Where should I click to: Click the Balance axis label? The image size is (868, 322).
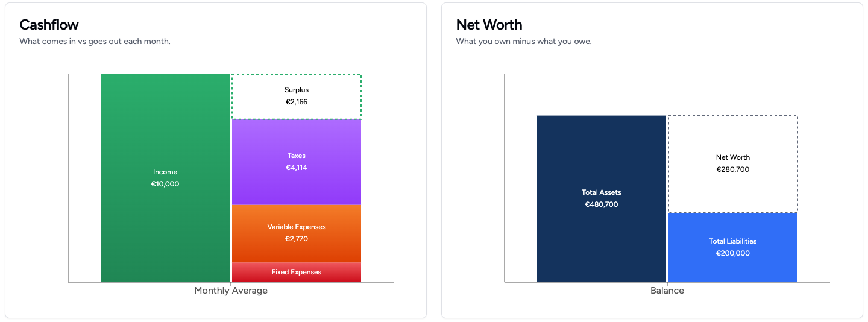[667, 291]
